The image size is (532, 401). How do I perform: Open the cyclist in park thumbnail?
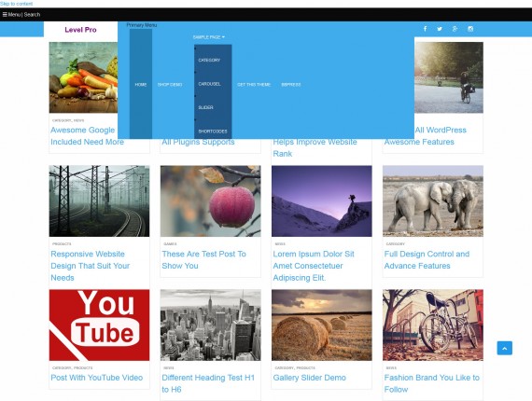[x=449, y=77]
